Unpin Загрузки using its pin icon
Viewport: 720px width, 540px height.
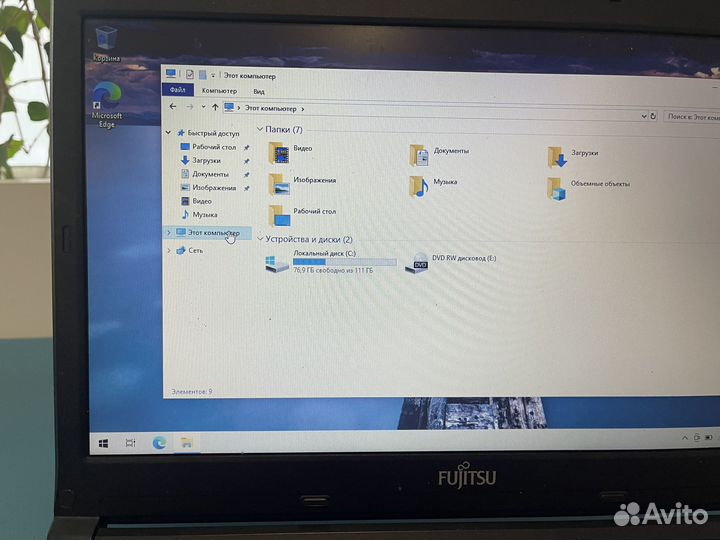coord(247,161)
